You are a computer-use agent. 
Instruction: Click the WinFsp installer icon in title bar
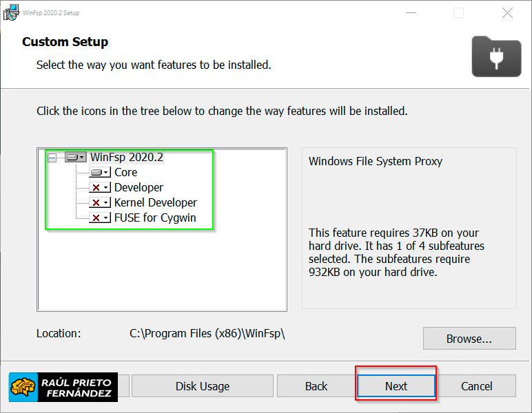tap(10, 12)
